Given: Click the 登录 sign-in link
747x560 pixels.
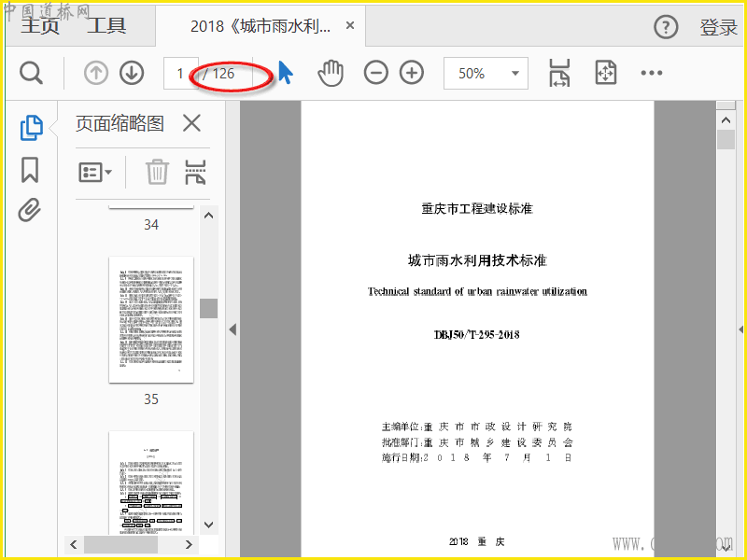Looking at the screenshot, I should (718, 28).
